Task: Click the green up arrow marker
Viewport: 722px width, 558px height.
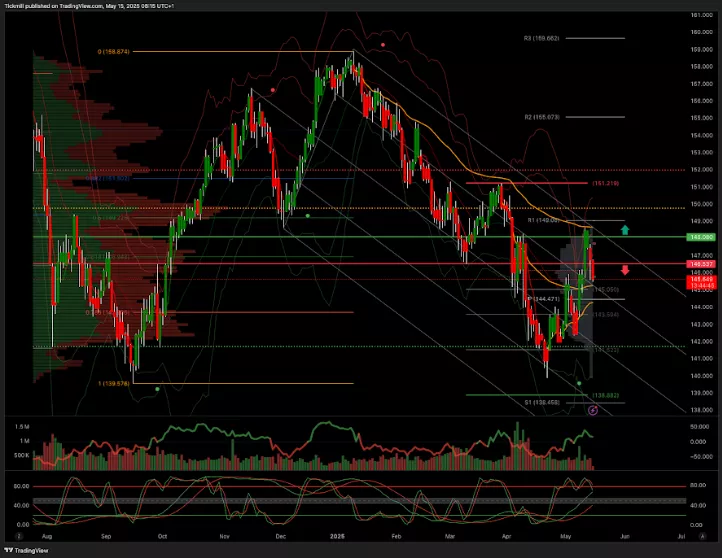Action: (x=625, y=230)
